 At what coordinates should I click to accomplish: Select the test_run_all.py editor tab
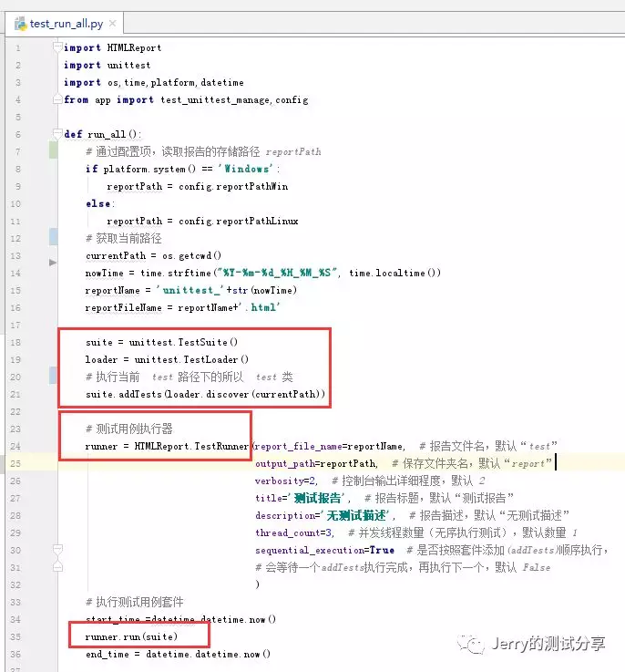point(65,24)
